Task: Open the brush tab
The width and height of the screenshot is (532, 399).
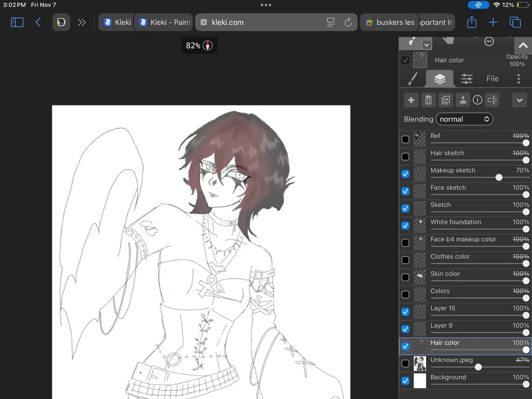Action: [413, 79]
